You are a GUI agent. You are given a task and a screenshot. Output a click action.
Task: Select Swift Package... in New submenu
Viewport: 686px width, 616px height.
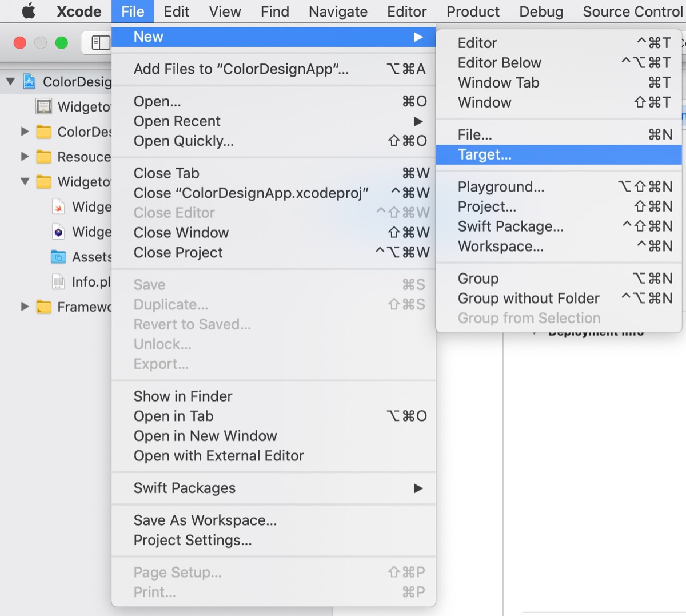[x=559, y=226]
